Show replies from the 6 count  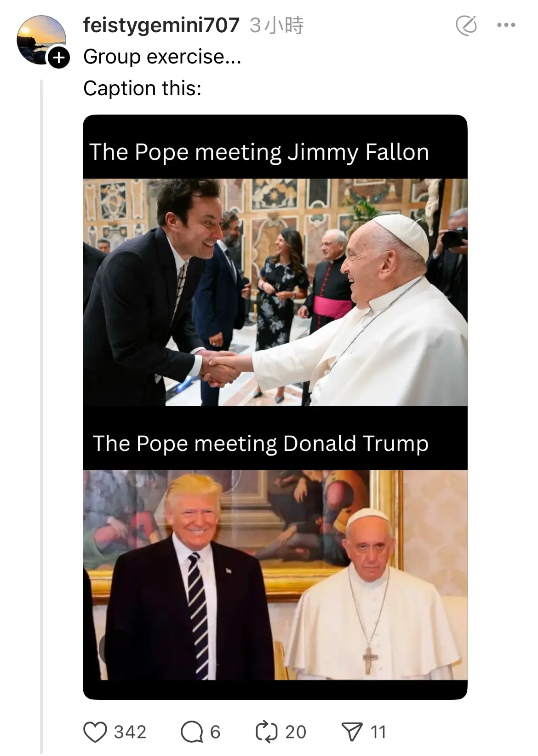pyautogui.click(x=216, y=732)
